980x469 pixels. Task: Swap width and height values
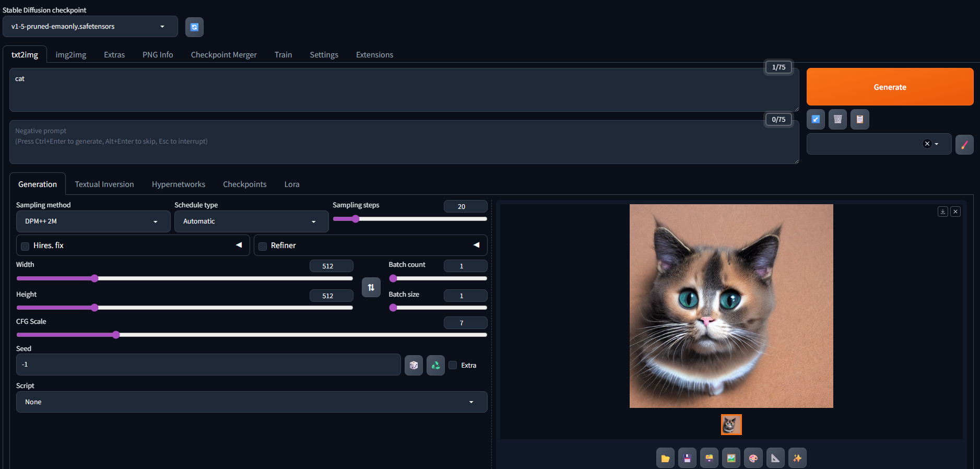tap(371, 287)
